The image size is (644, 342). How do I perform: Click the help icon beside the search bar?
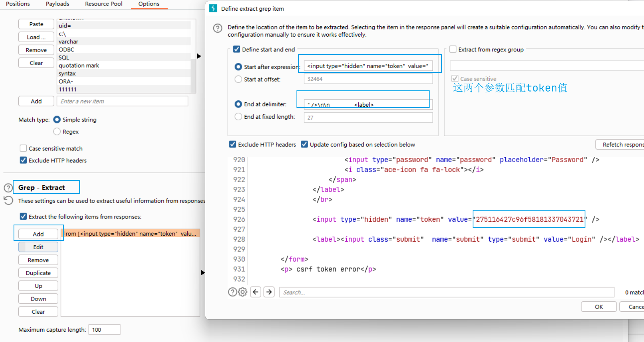point(232,292)
